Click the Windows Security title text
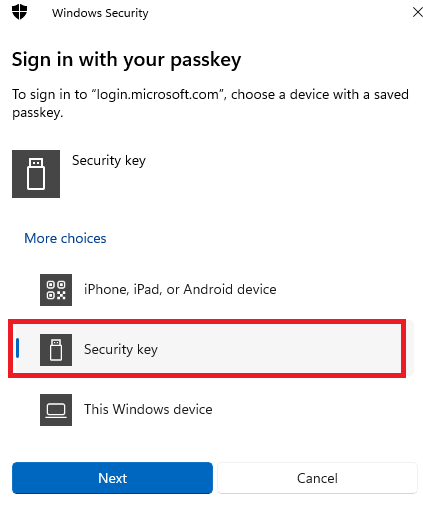 pyautogui.click(x=100, y=13)
